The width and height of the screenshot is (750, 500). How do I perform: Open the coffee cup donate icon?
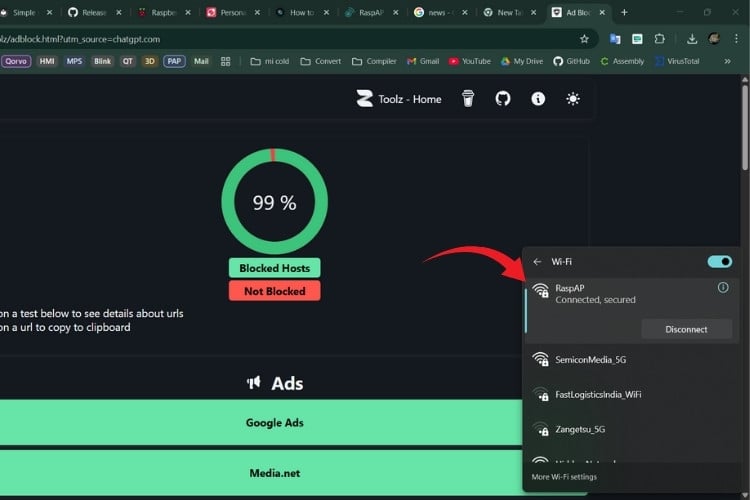click(x=468, y=99)
